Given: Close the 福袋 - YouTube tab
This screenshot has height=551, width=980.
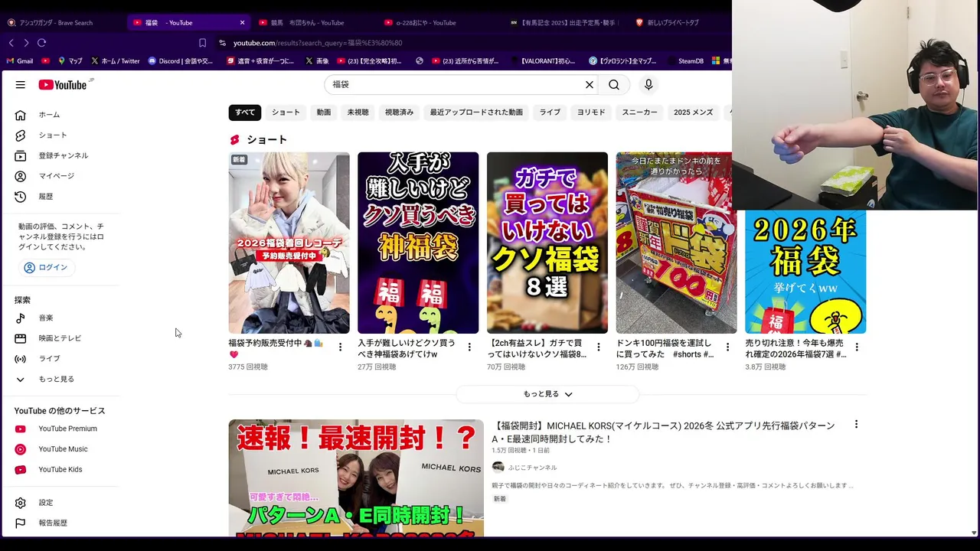Looking at the screenshot, I should [242, 22].
